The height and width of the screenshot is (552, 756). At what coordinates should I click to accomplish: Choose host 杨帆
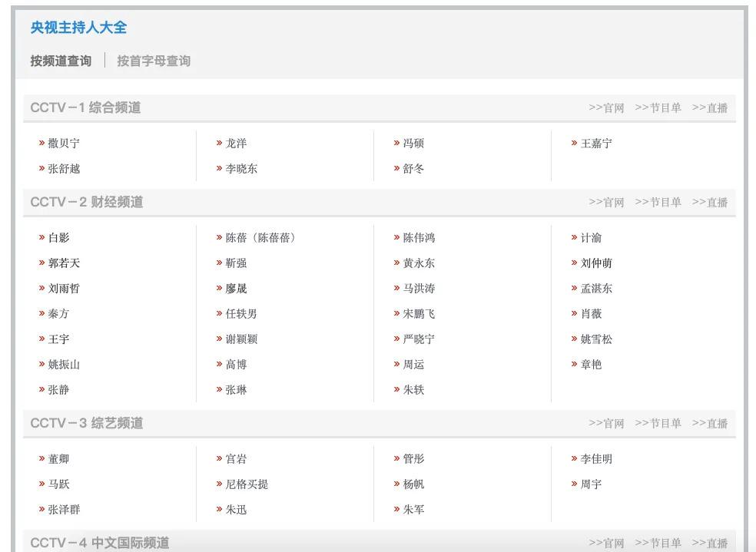point(413,484)
